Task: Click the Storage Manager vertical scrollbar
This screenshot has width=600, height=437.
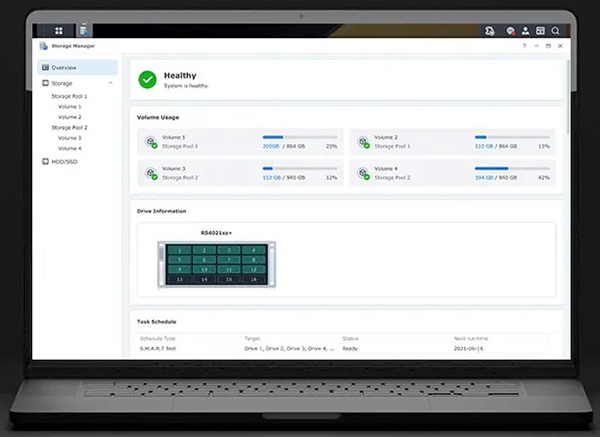Action: click(567, 96)
